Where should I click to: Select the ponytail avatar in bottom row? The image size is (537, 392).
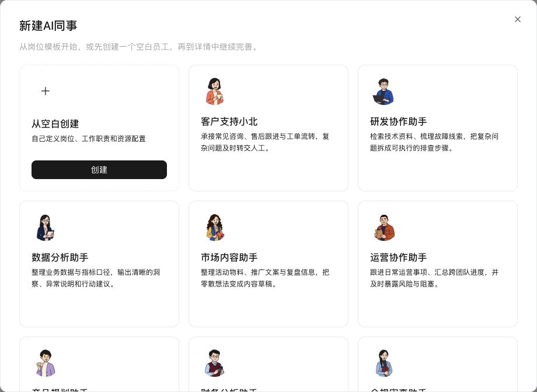383,363
